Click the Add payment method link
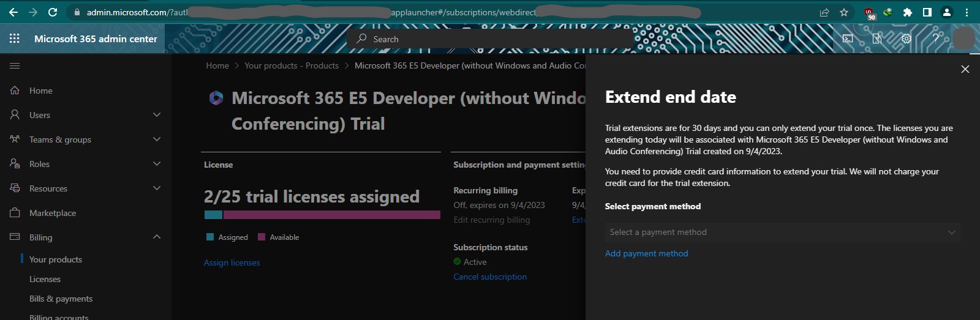This screenshot has height=320, width=980. coord(646,253)
